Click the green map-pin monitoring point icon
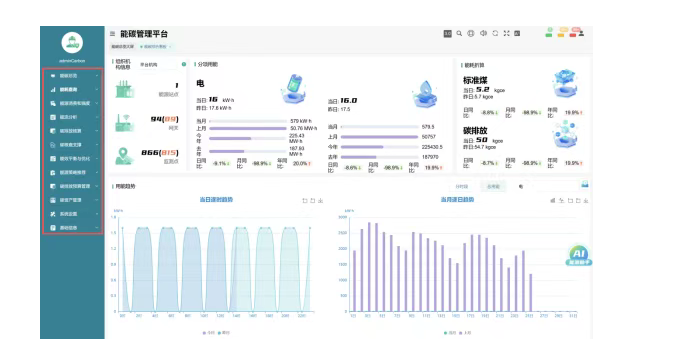 124,156
